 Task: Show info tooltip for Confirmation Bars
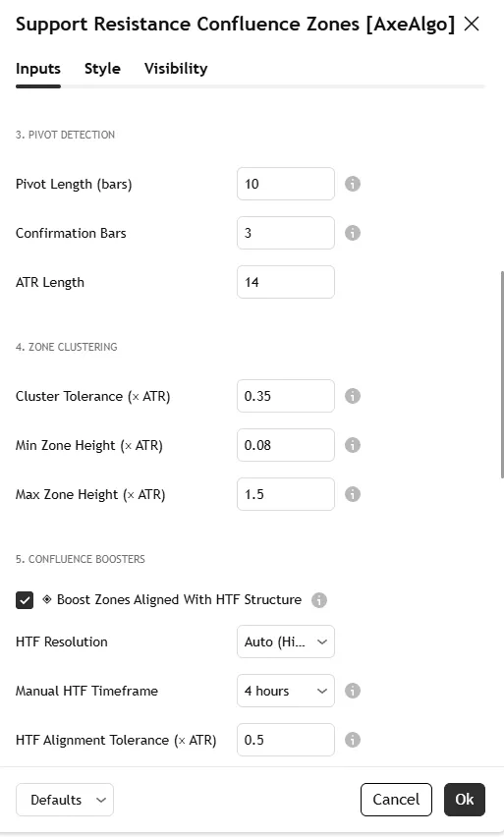tap(353, 233)
